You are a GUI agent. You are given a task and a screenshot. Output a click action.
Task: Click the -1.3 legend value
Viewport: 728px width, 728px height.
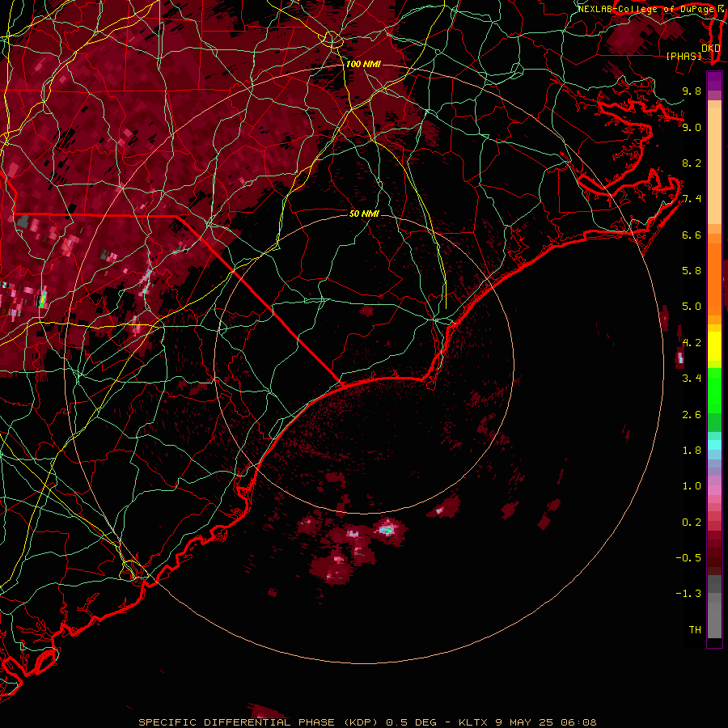point(688,594)
